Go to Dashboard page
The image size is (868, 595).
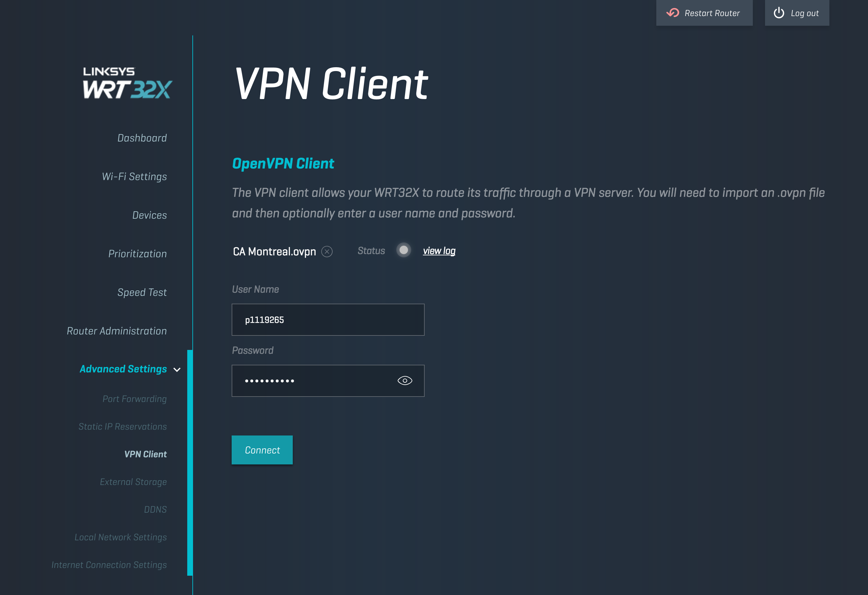pyautogui.click(x=142, y=138)
